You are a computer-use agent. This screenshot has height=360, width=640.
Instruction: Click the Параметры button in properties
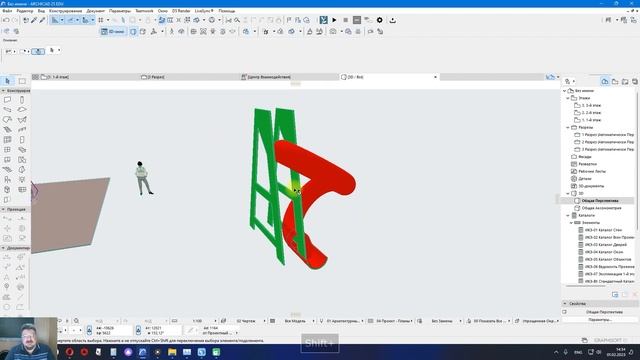click(x=600, y=320)
